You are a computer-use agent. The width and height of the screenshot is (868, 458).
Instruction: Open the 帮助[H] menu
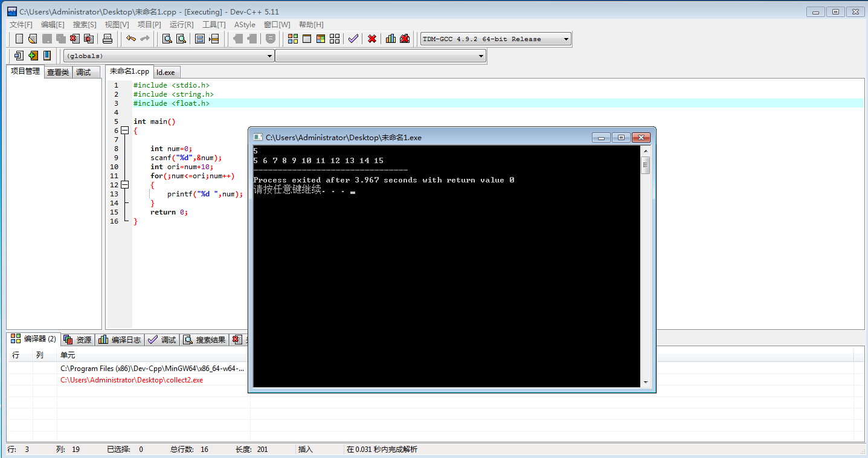311,25
